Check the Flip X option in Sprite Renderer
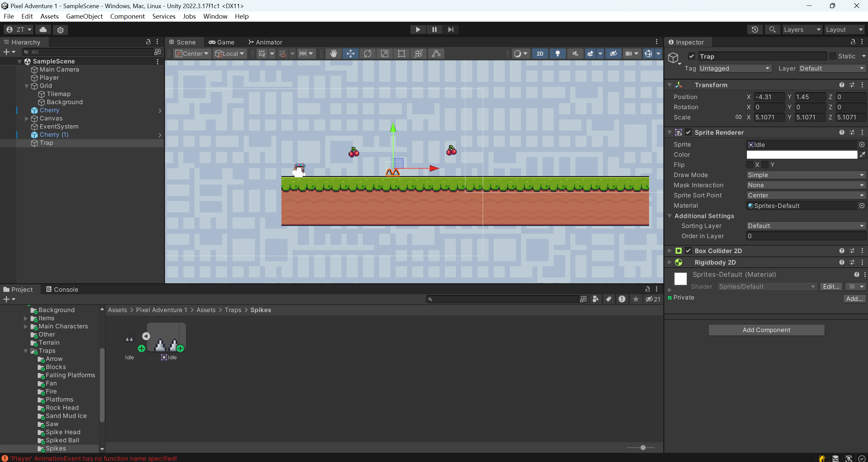 [x=750, y=165]
